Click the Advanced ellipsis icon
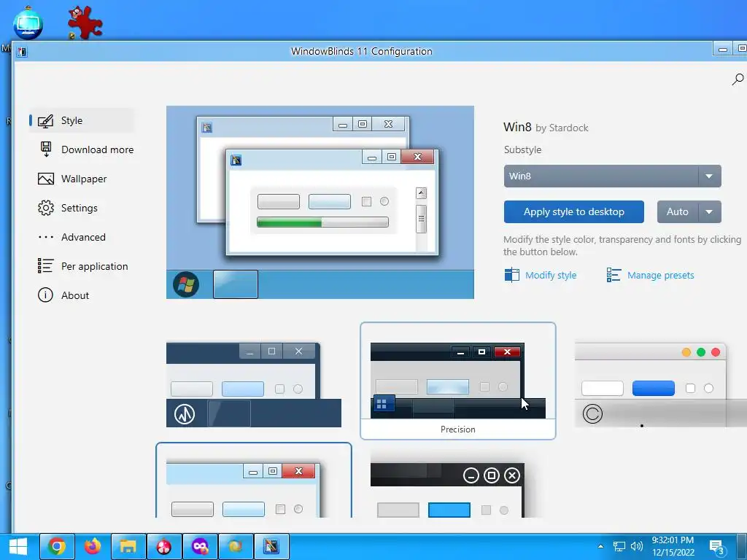The image size is (747, 560). coord(46,237)
